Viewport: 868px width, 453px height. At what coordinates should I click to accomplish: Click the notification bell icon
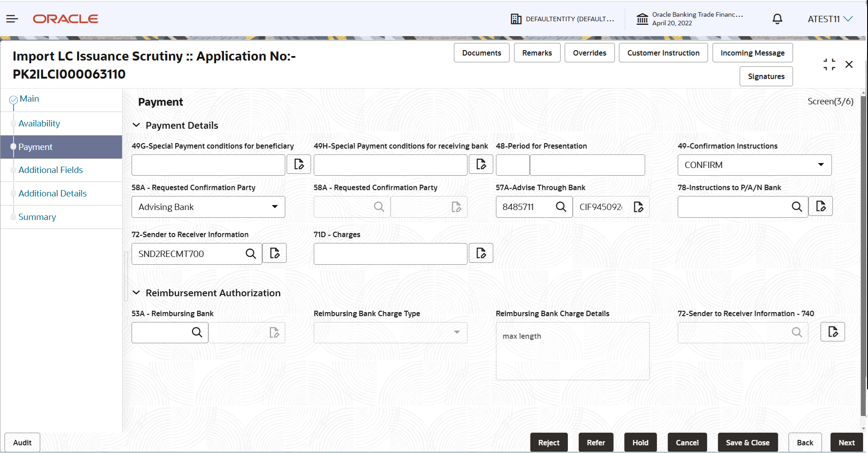point(777,19)
